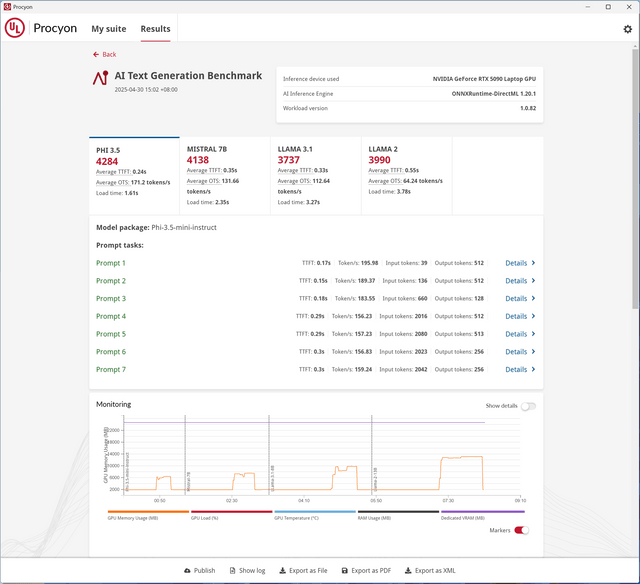This screenshot has height=584, width=640.
Task: Click GPU Memory Usage orange legend swatch
Action: coord(149,511)
